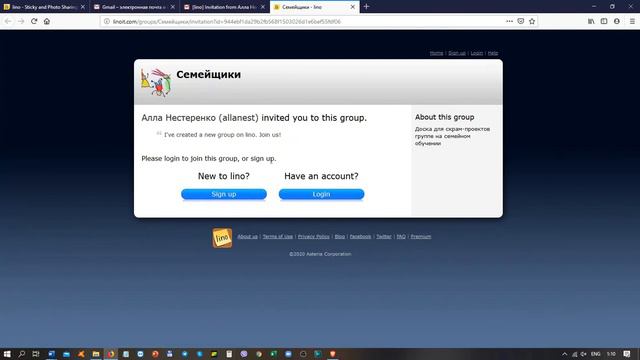Open the volume control in the system tray
The height and width of the screenshot is (360, 640).
click(584, 354)
